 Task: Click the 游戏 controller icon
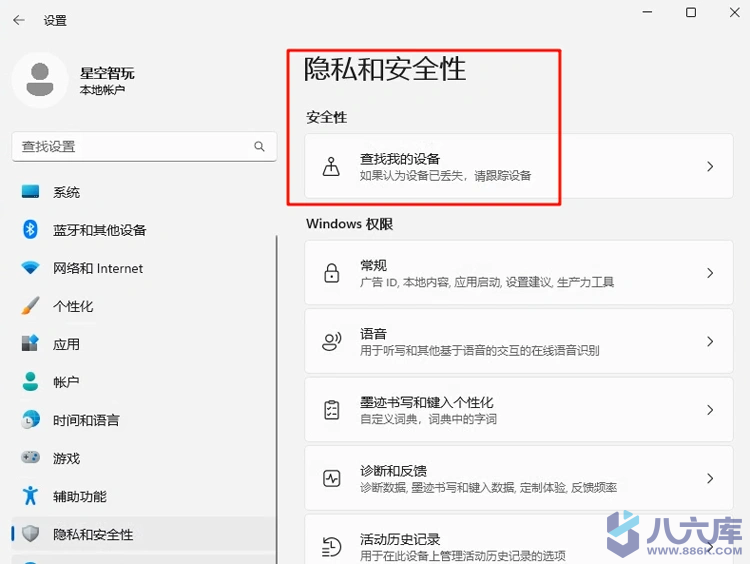click(31, 457)
